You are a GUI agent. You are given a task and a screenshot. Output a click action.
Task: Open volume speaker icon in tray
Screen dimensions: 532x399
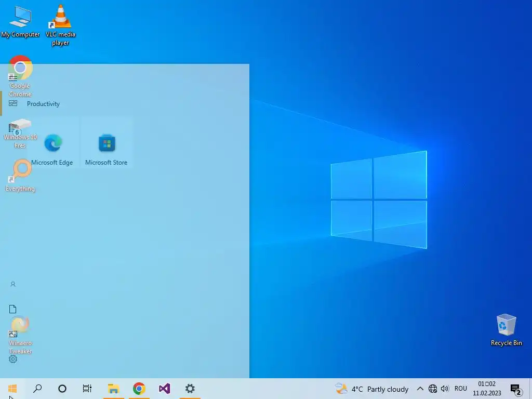pos(445,389)
